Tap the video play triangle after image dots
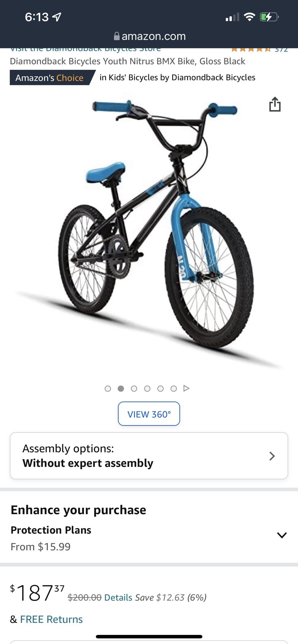 [x=186, y=388]
